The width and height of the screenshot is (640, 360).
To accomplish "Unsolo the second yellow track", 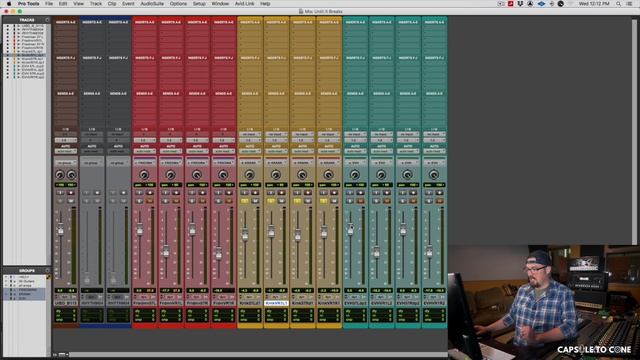I will coord(271,201).
